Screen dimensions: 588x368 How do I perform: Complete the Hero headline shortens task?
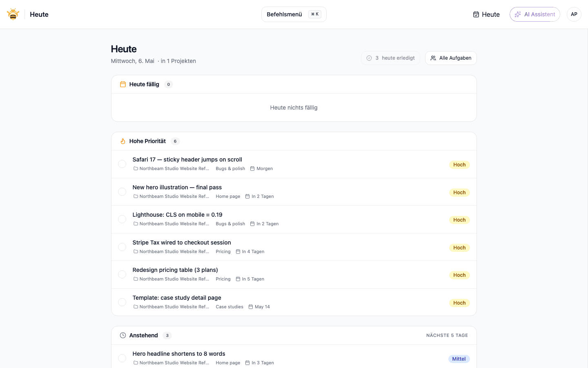(x=122, y=358)
